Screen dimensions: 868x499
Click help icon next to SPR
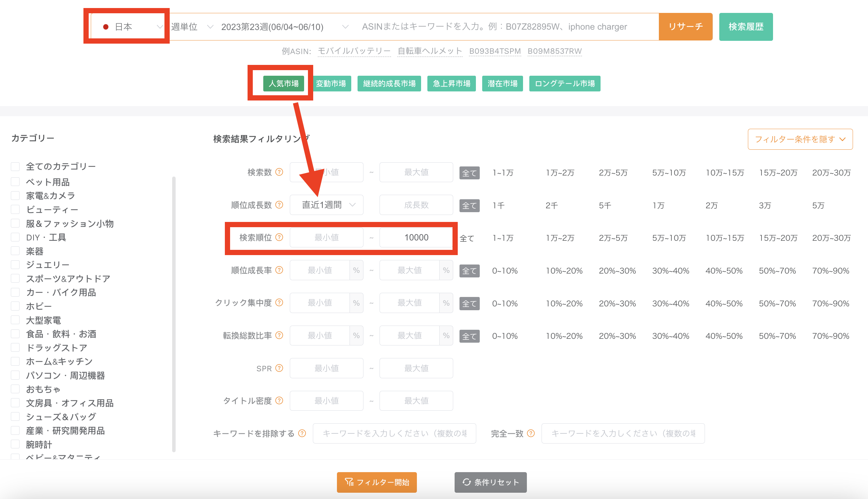279,368
